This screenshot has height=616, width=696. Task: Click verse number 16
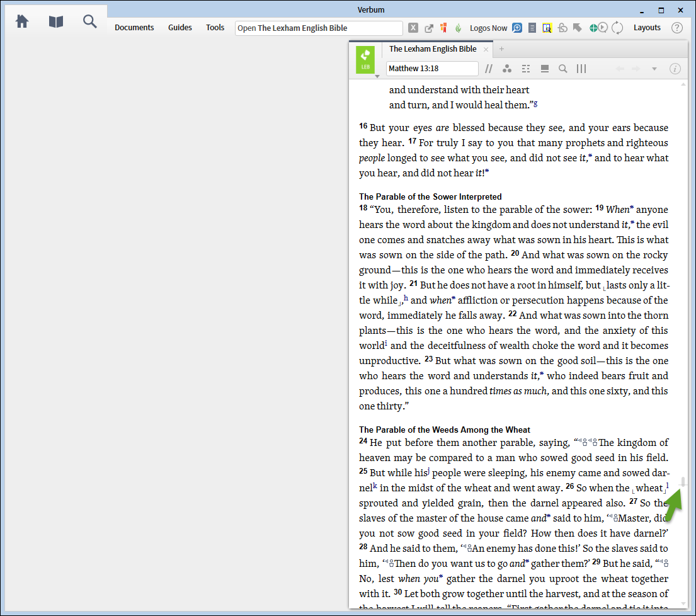coord(363,126)
